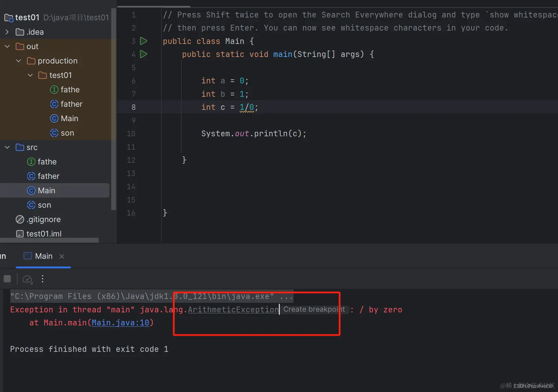Open fathe interface under src

pyautogui.click(x=42, y=162)
